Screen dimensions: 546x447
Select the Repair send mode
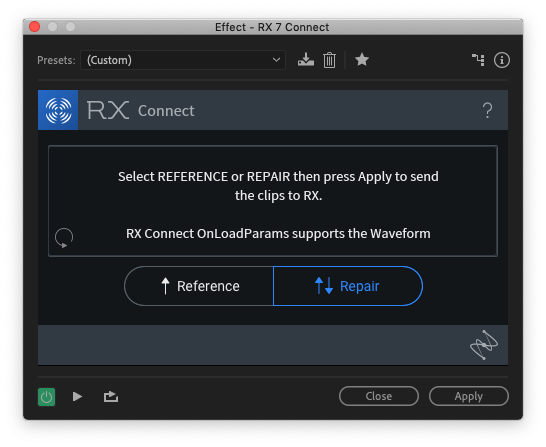[x=348, y=286]
